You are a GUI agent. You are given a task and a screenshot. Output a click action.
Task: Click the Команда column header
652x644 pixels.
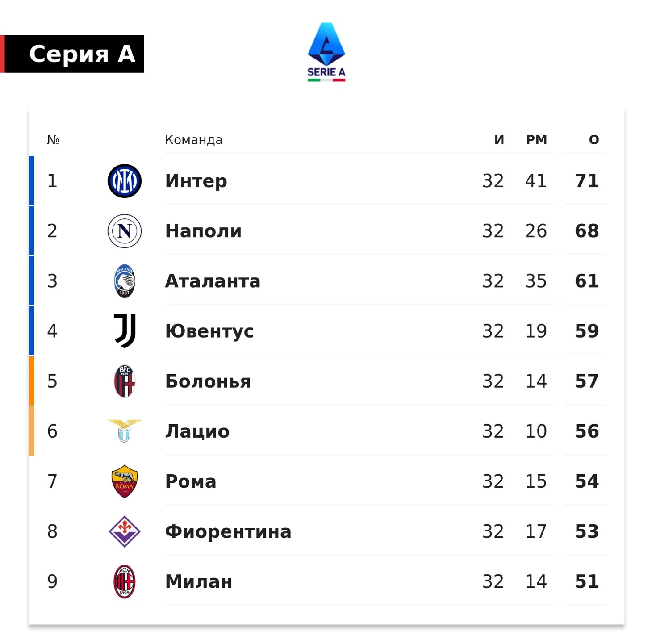pos(194,140)
